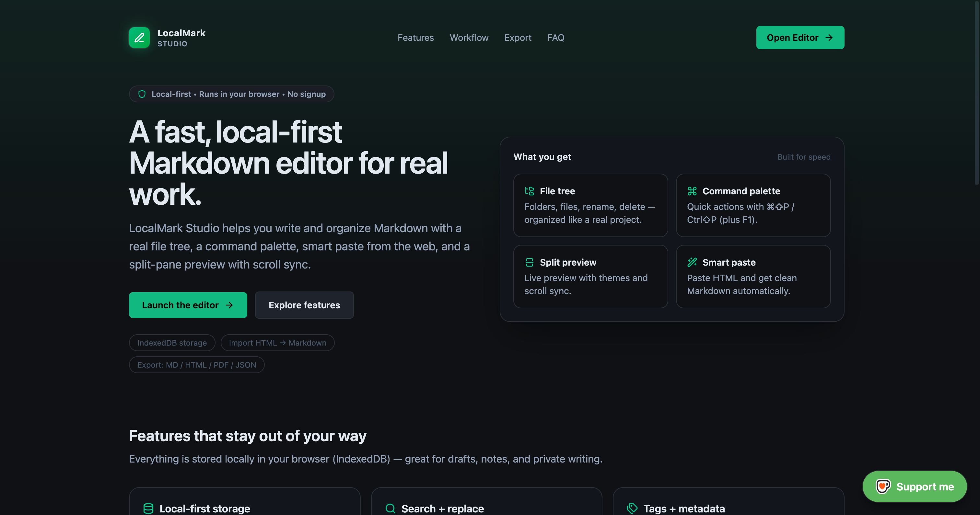This screenshot has width=980, height=515.
Task: Navigate to the Workflow section
Action: [469, 37]
